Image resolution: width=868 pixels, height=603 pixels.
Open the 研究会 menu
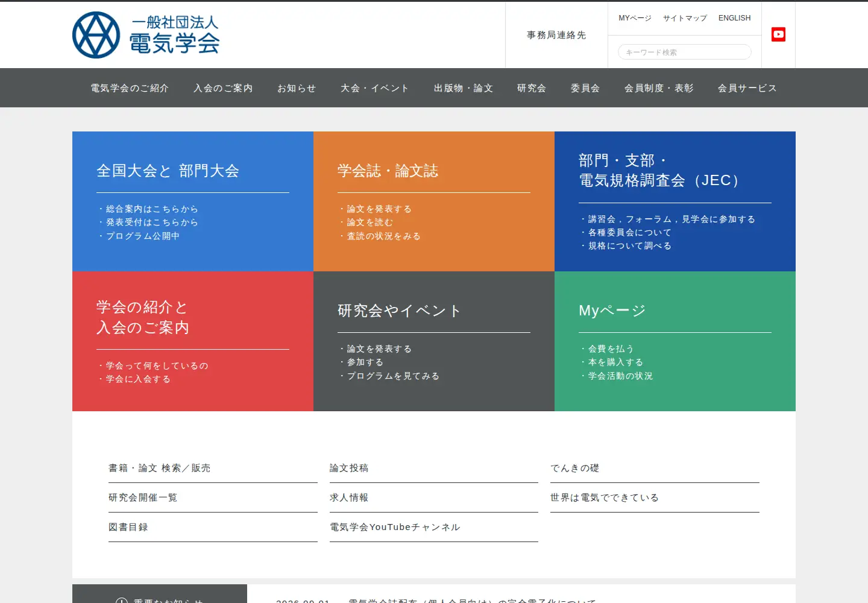click(532, 88)
